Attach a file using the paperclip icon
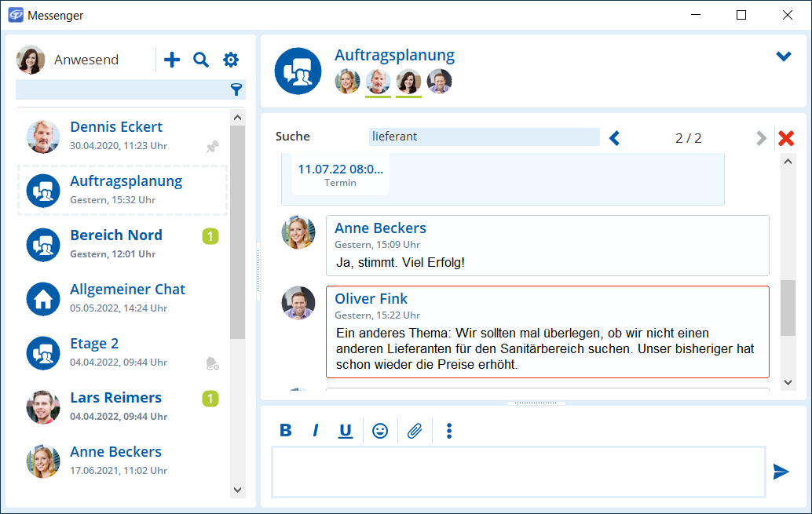The image size is (812, 514). 415,430
